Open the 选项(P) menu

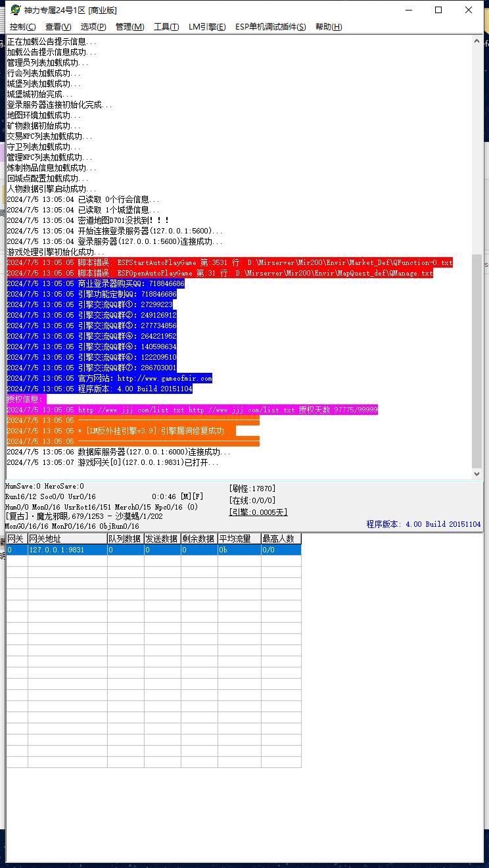tap(93, 27)
